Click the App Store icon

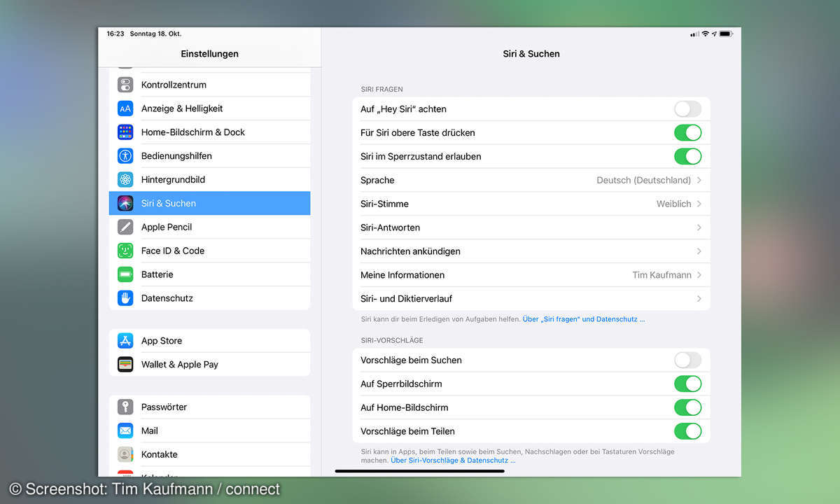125,341
